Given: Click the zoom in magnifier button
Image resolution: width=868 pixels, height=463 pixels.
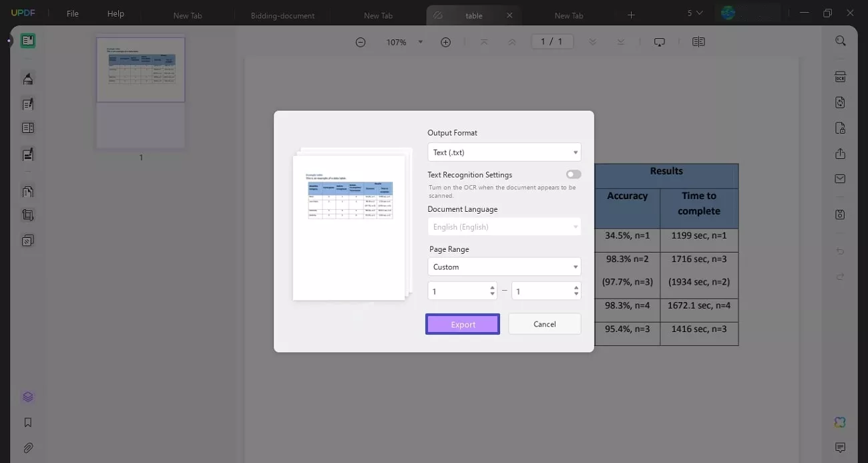Looking at the screenshot, I should tap(445, 41).
